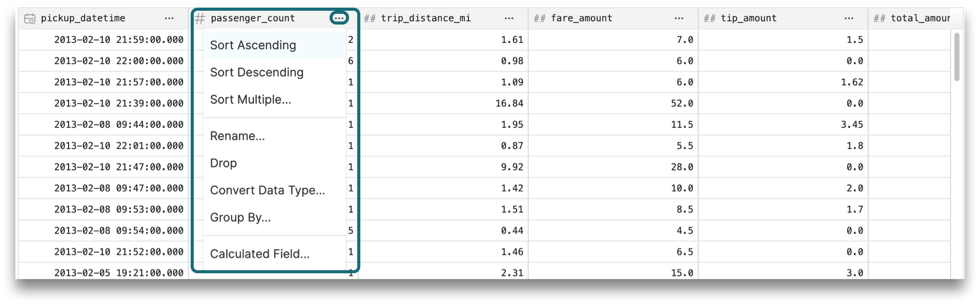Click the trip_distance_mi decimal type icon
The image size is (980, 305).
tap(370, 18)
